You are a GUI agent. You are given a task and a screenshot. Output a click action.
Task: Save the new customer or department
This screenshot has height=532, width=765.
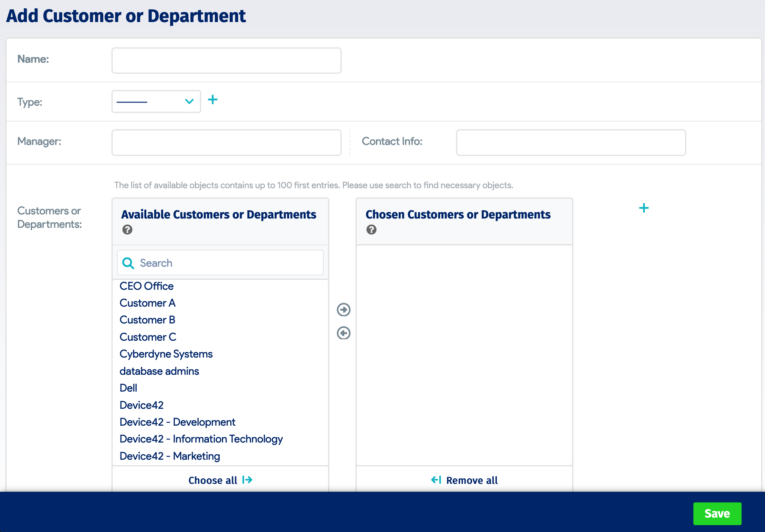[x=717, y=513]
